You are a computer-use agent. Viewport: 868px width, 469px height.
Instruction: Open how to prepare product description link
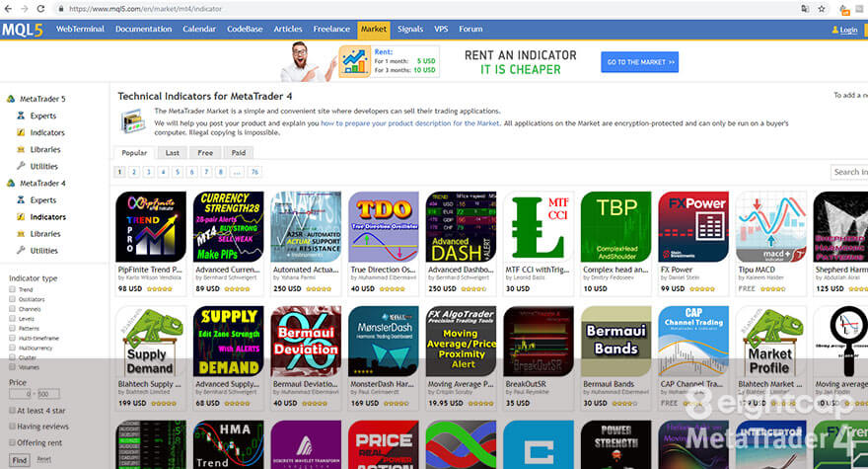pyautogui.click(x=410, y=123)
